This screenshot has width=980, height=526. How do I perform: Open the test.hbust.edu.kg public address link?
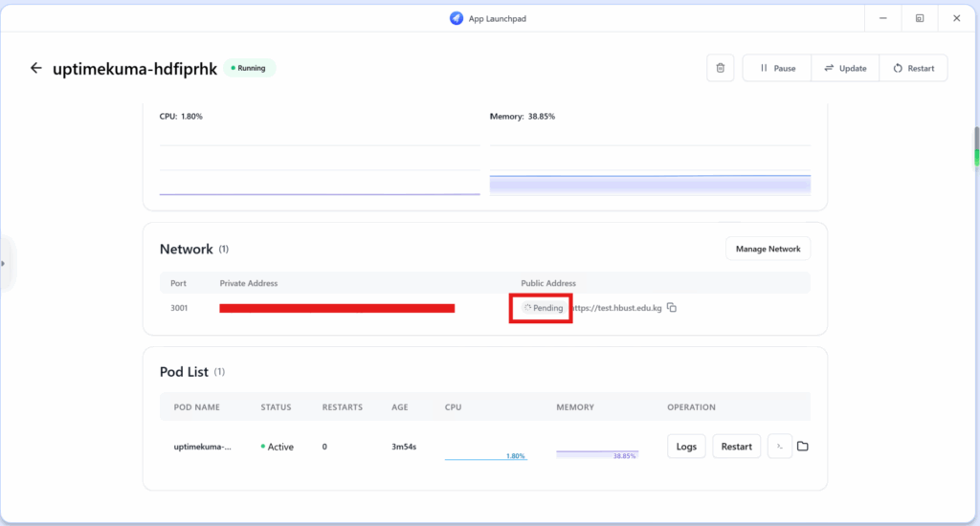(x=617, y=308)
